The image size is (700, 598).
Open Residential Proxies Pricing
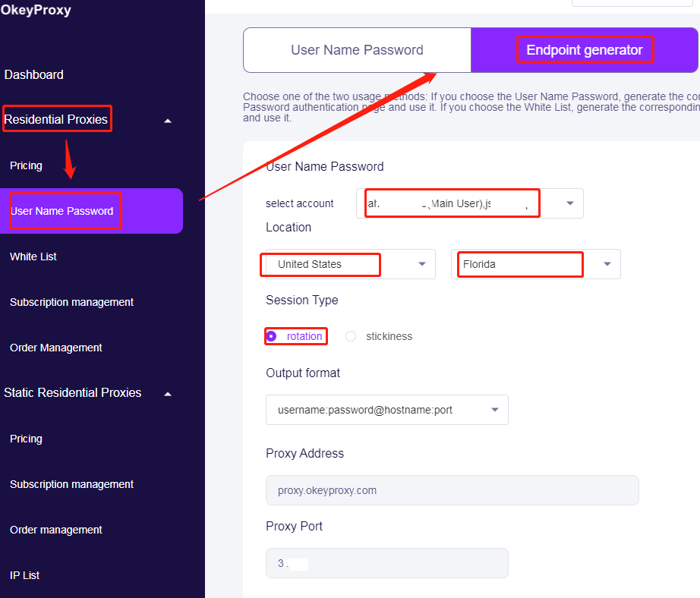26,165
